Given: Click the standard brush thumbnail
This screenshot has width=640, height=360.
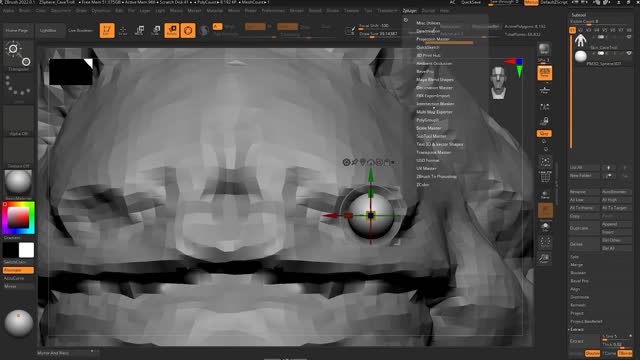Looking at the screenshot, I should click(x=18, y=55).
